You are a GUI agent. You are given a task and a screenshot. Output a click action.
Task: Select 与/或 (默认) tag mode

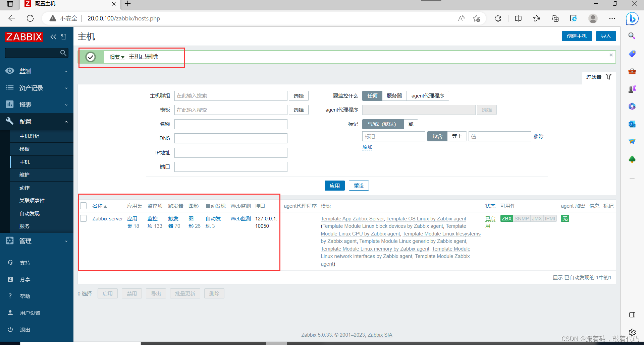[383, 124]
